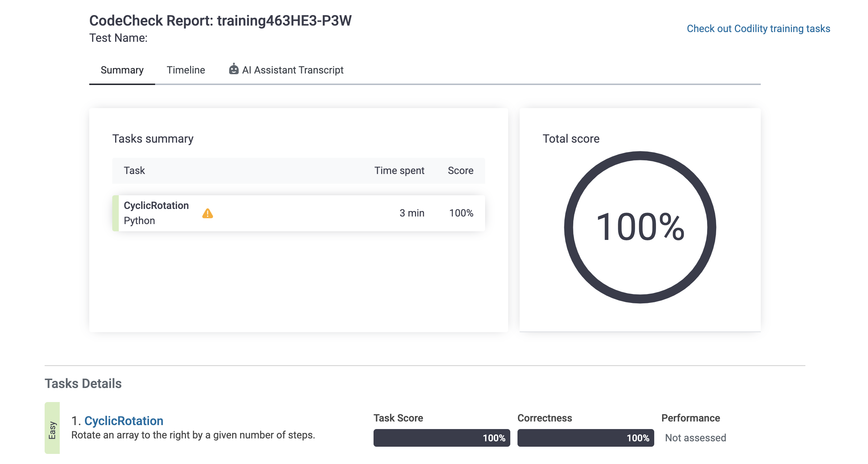Click the CodeCheck Report title heading
Image resolution: width=868 pixels, height=464 pixels.
(220, 21)
